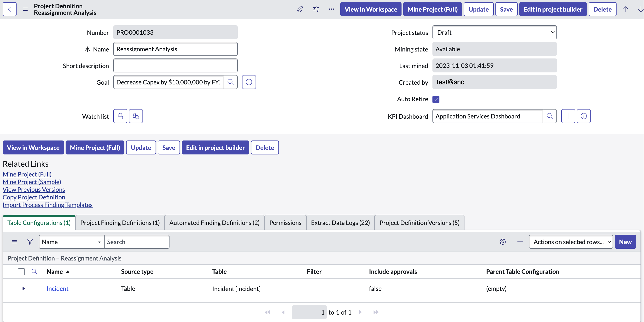Open the Name search field dropdown

[x=71, y=242]
